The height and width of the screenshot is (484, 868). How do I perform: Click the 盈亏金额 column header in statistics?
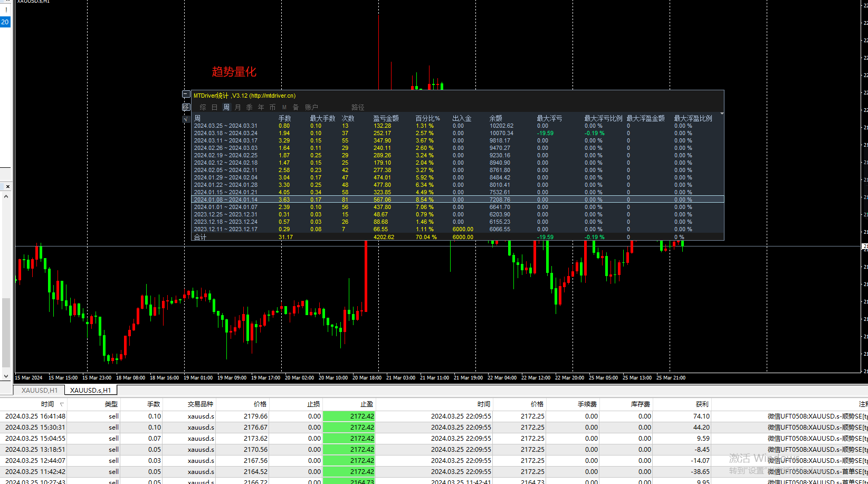[x=386, y=118]
